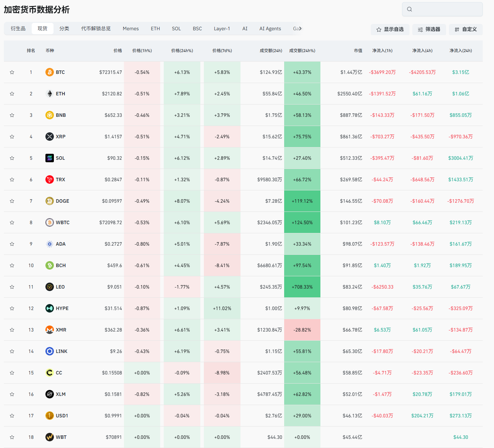Click the TRX coin logo
This screenshot has height=448, width=494.
coord(50,179)
